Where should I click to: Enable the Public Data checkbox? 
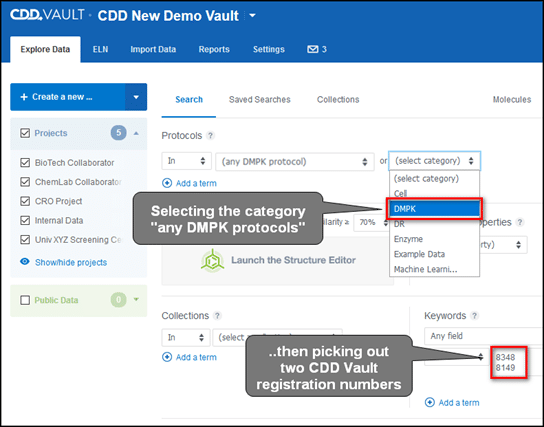click(x=25, y=300)
